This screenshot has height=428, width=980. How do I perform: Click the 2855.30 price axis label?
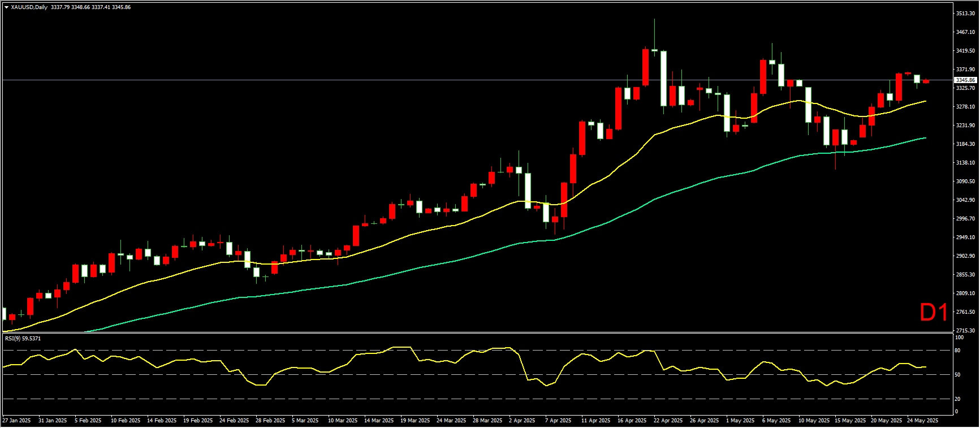(x=965, y=275)
